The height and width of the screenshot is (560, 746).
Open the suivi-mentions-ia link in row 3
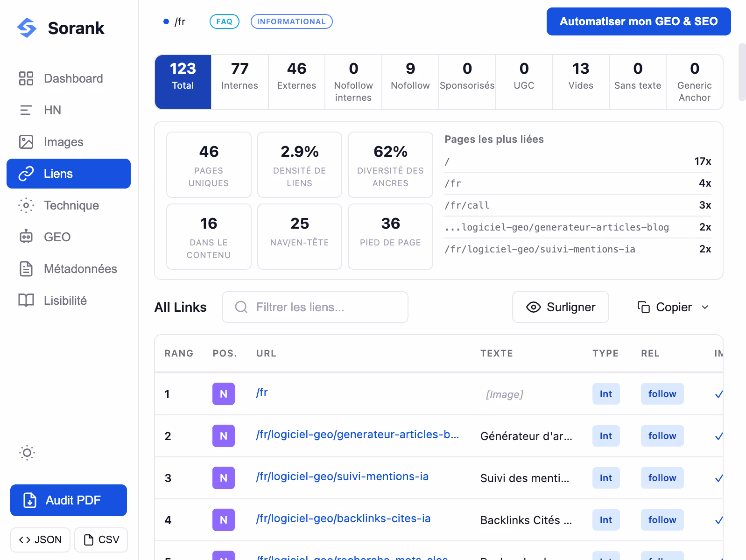click(x=342, y=476)
